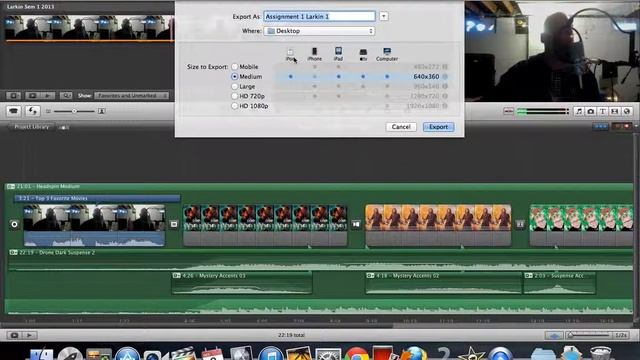Select the green-haired poster clip in timeline

pos(581,225)
